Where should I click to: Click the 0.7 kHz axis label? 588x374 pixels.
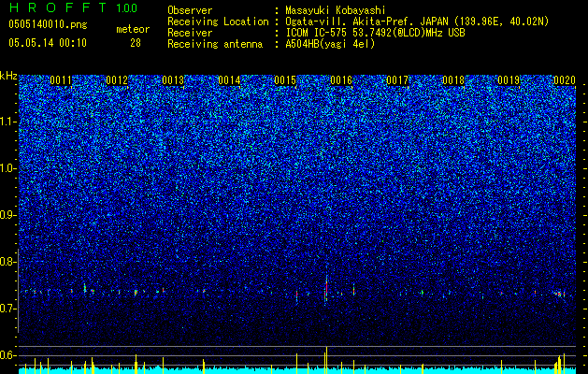point(7,309)
